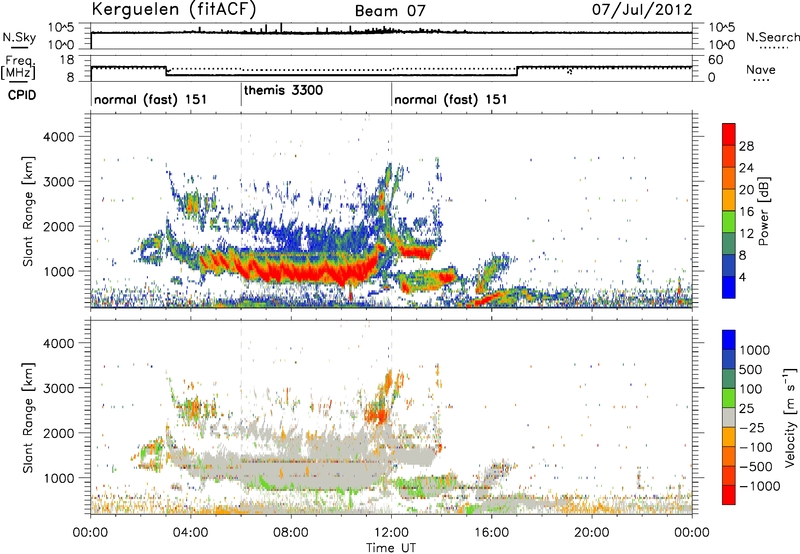Click the '1000' tick on Velocity colorbar

(x=755, y=350)
